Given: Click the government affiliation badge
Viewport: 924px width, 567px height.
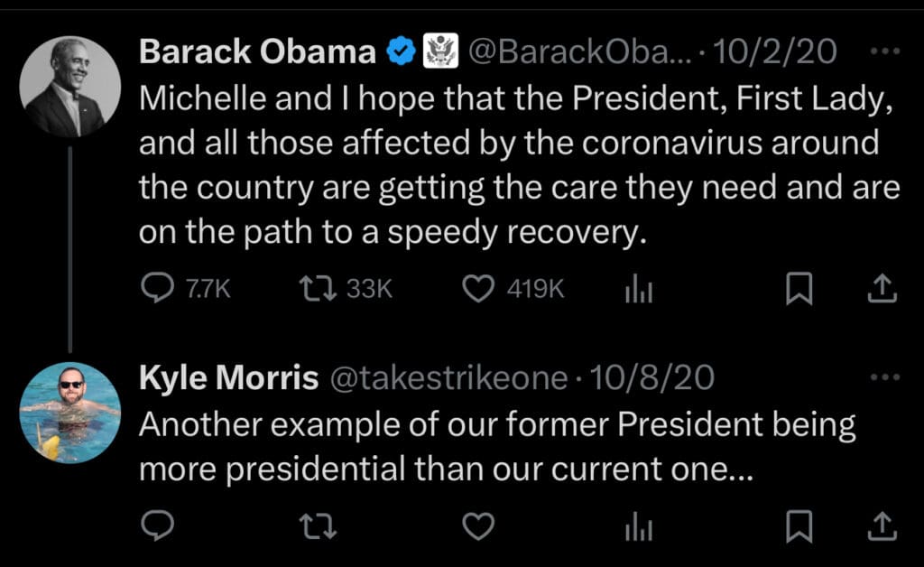Looking at the screenshot, I should 440,52.
